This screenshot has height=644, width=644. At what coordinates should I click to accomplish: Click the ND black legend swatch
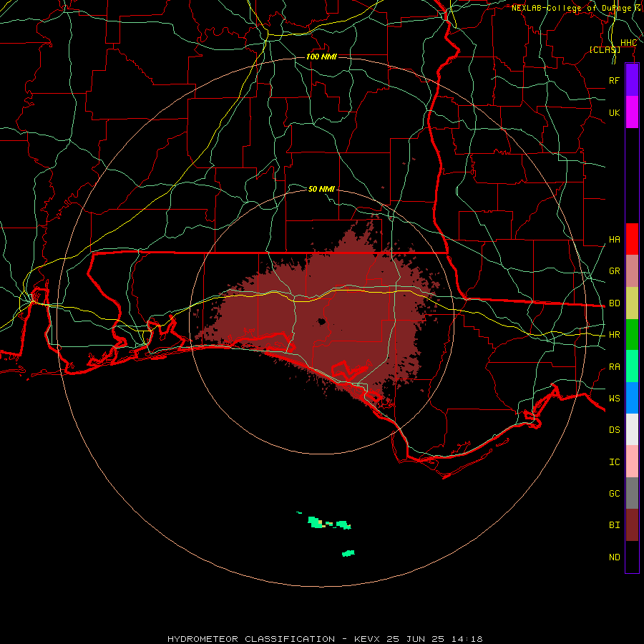pos(632,557)
